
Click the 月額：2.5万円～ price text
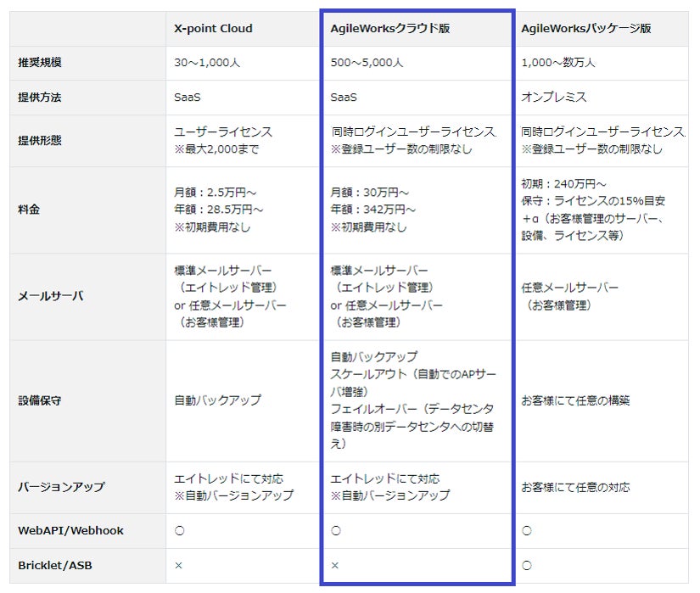[x=215, y=193]
